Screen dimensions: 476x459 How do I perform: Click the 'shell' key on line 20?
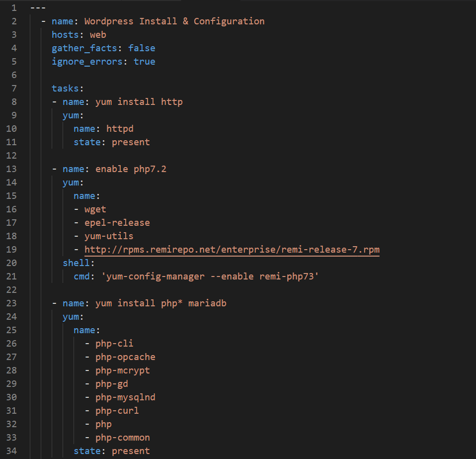(76, 263)
